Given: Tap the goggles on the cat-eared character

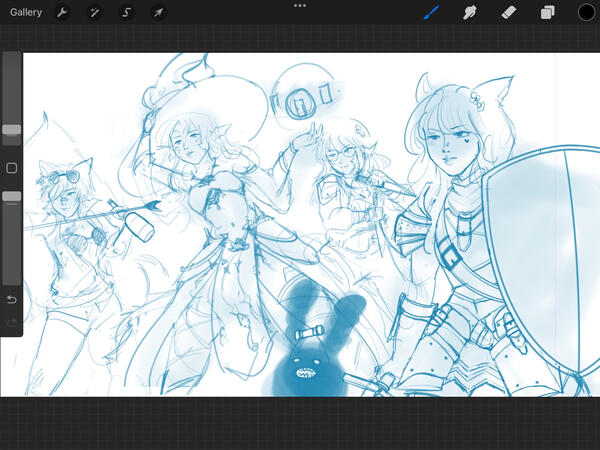Looking at the screenshot, I should click(x=56, y=179).
